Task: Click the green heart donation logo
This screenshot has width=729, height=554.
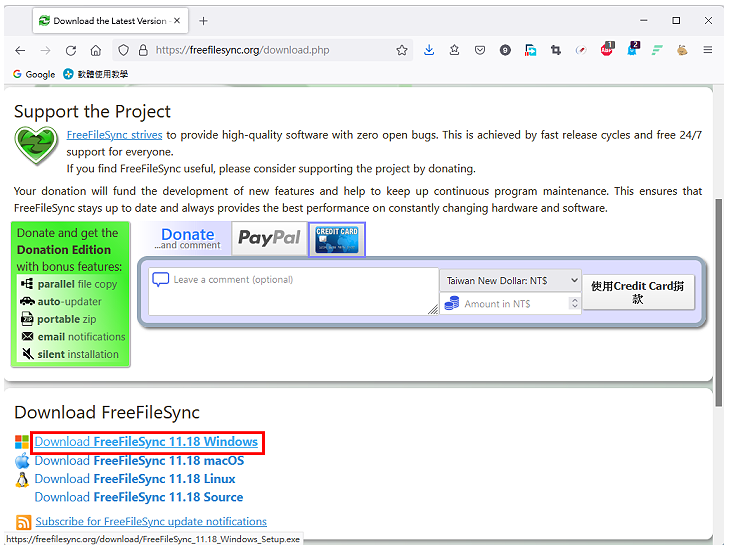Action: click(x=36, y=145)
